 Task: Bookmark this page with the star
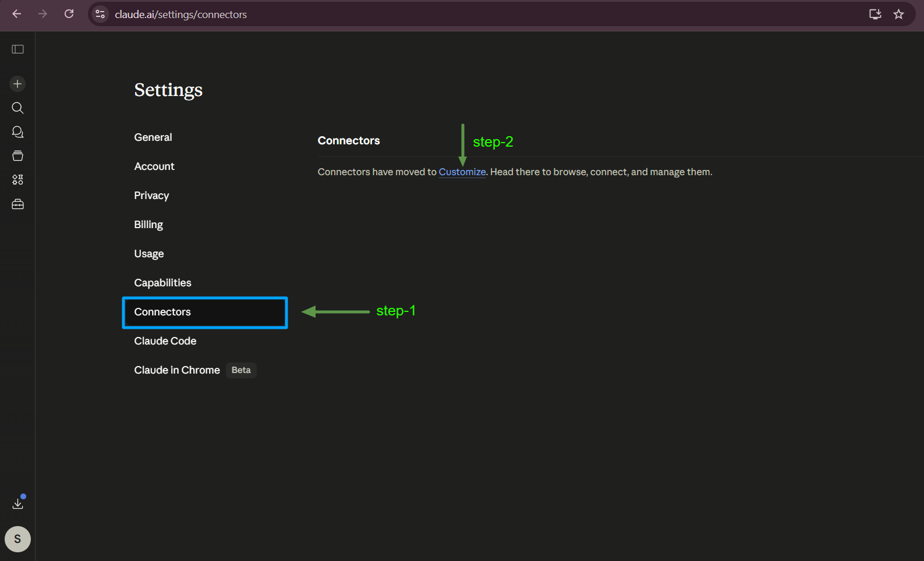[x=899, y=14]
